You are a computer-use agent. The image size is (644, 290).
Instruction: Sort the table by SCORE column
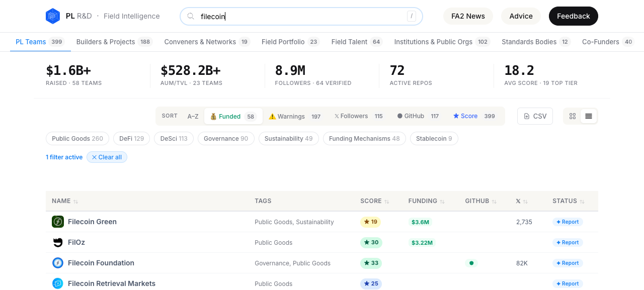(375, 201)
